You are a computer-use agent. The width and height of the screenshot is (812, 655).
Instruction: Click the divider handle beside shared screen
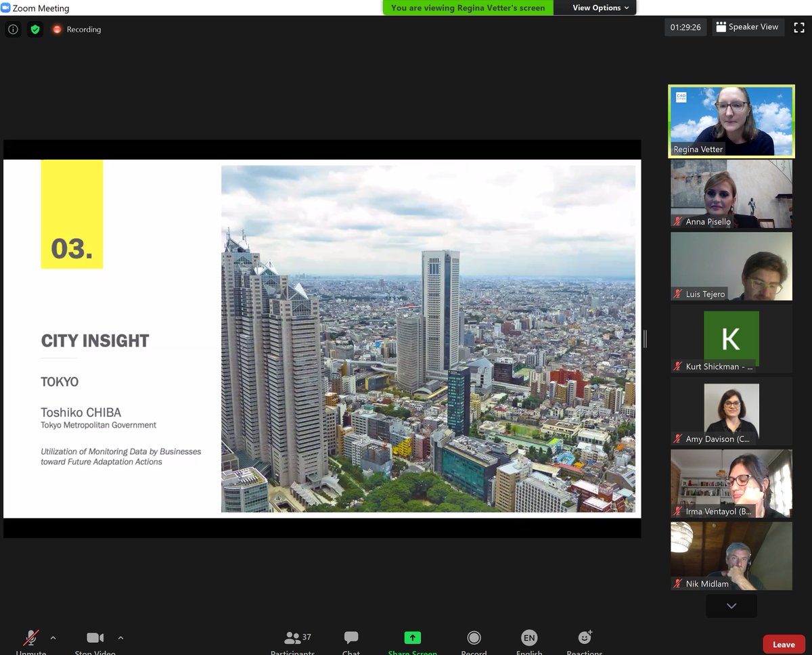[645, 339]
